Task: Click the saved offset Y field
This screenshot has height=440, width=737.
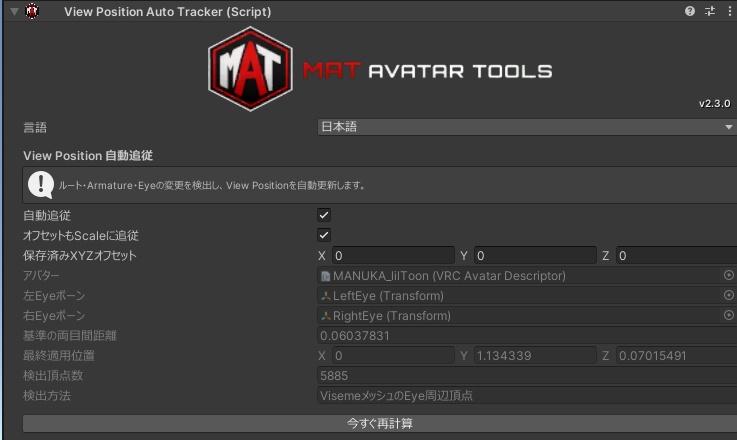Action: 535,256
